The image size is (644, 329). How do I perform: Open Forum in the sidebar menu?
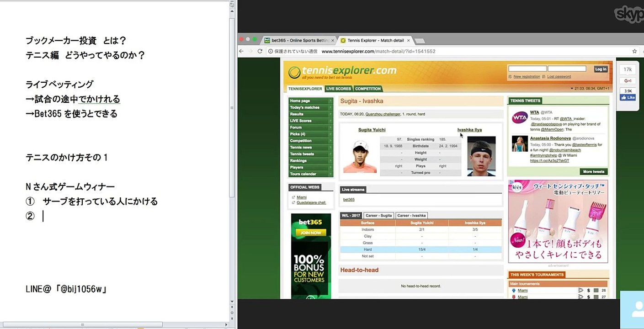point(310,127)
